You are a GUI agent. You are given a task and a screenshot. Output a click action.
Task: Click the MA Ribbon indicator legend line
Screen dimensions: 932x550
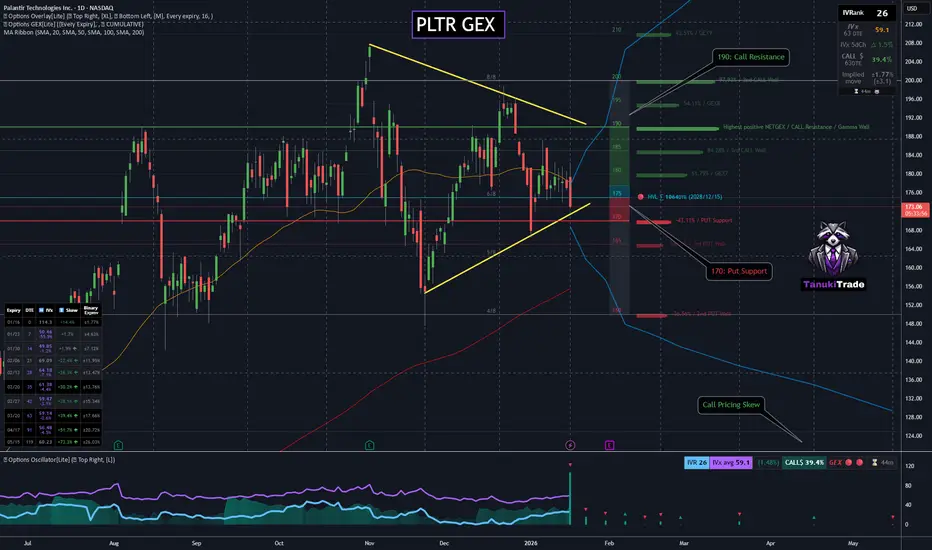74,32
